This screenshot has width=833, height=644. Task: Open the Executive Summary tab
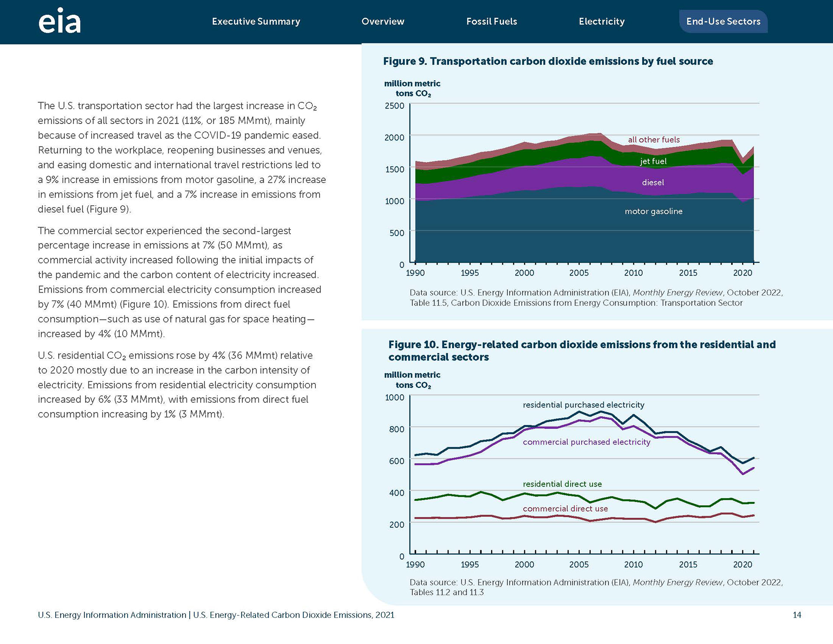pos(256,21)
